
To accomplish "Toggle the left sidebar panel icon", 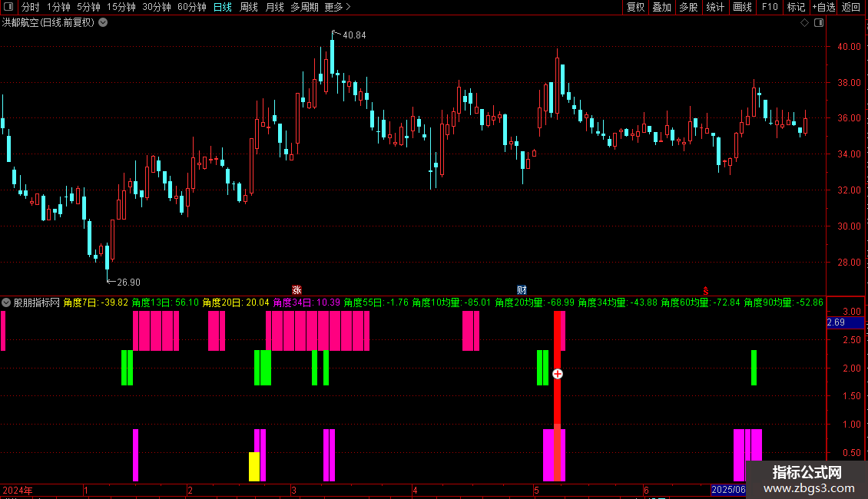I will coord(8,7).
